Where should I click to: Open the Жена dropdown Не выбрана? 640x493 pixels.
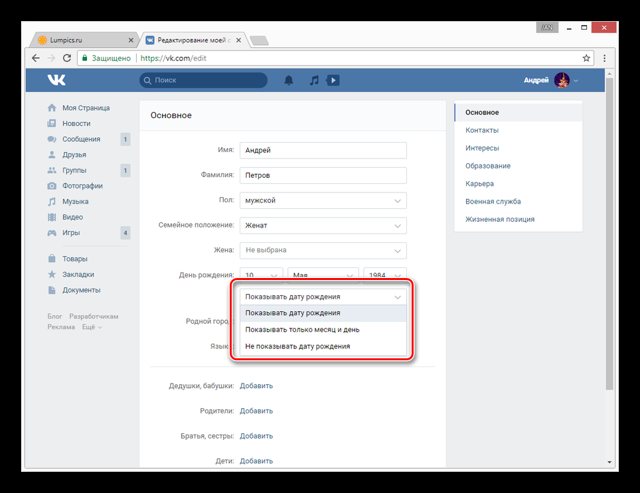[x=323, y=251]
